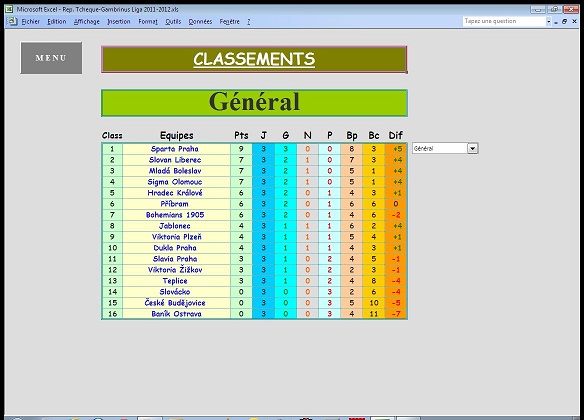Open the Outils menu
Screen dimensions: 584x420
point(173,22)
